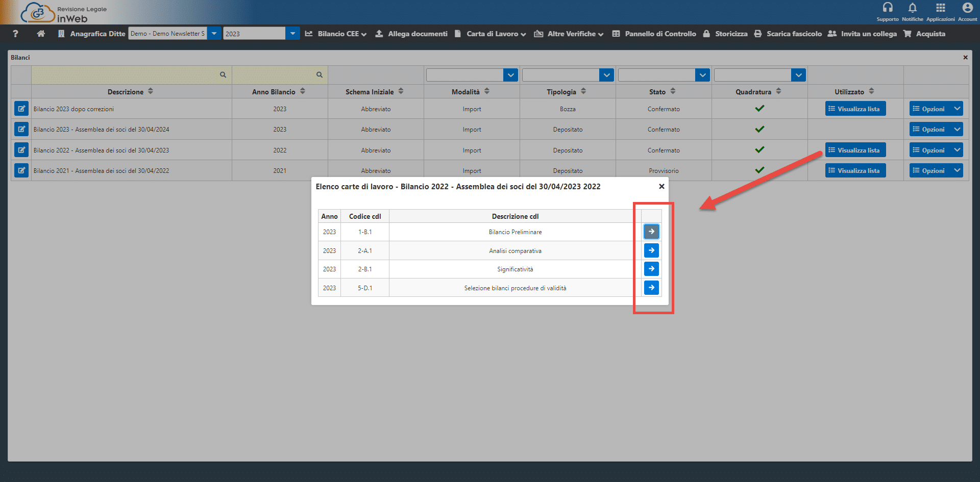The width and height of the screenshot is (980, 482).
Task: Click Scarica fascicolo
Action: click(x=788, y=34)
